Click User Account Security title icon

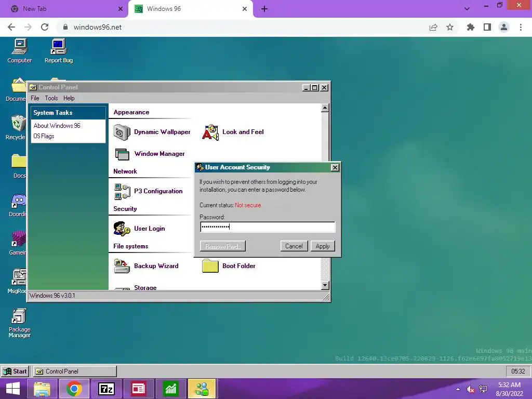pyautogui.click(x=200, y=167)
